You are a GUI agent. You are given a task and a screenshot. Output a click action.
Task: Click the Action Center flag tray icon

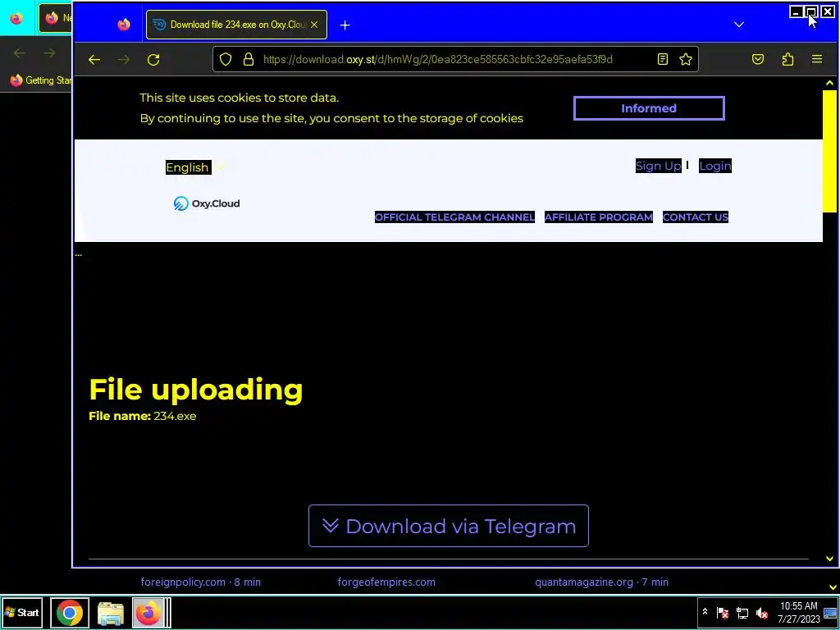[x=722, y=613]
